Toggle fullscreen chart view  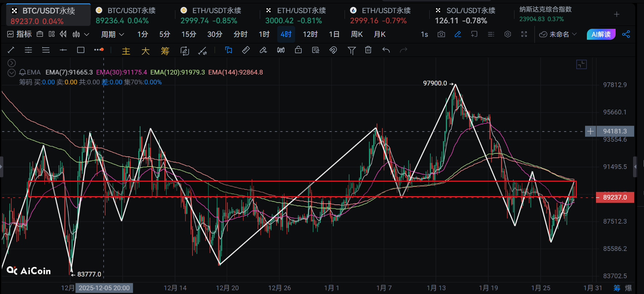(x=524, y=34)
